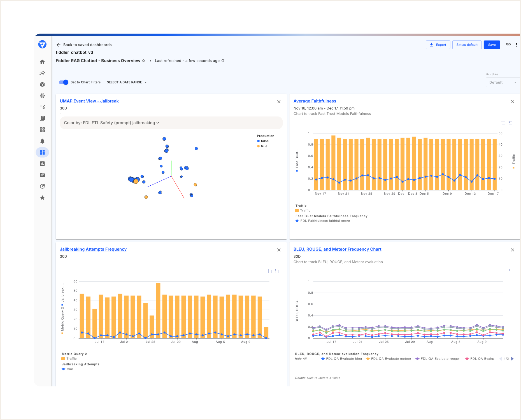The height and width of the screenshot is (420, 521).
Task: Open the brain AI sidebar icon
Action: 42,96
